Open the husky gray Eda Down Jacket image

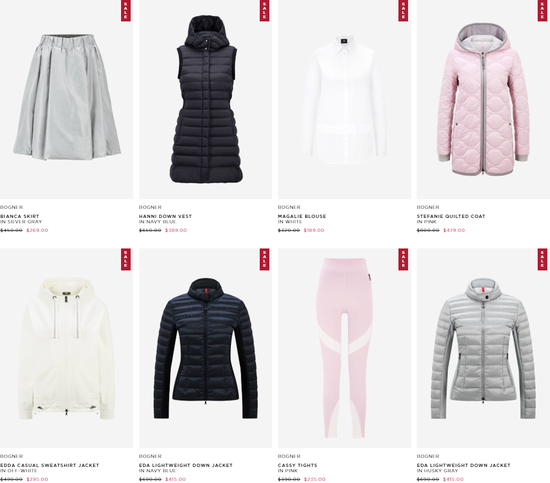click(483, 348)
